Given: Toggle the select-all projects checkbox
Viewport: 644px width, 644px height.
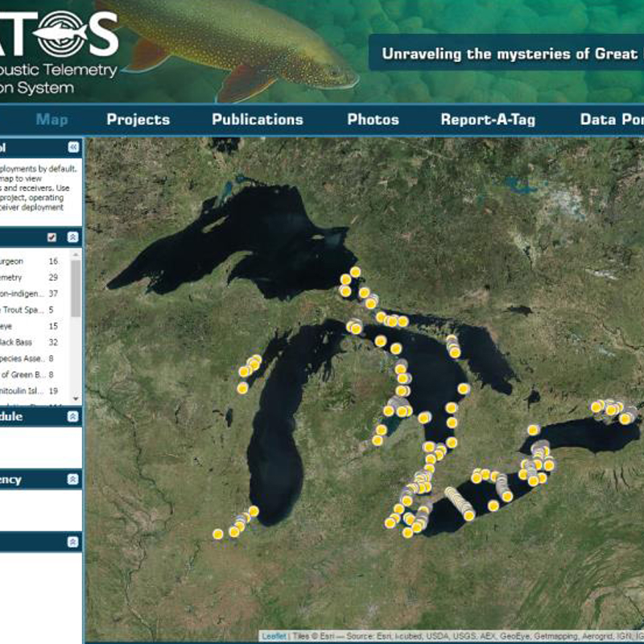Looking at the screenshot, I should [52, 237].
